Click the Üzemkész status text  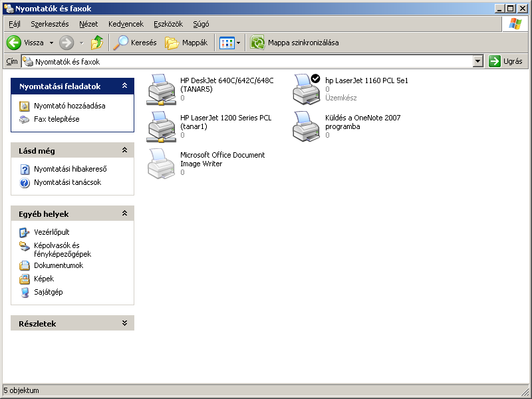tap(341, 98)
